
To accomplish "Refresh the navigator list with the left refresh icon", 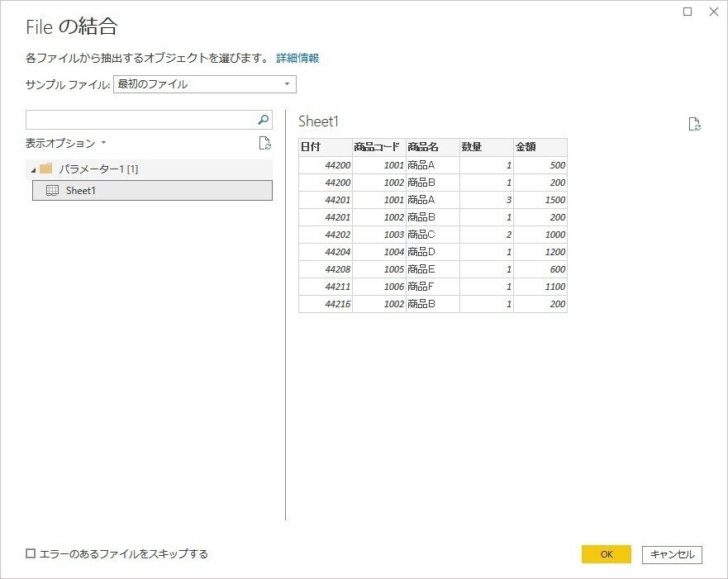I will point(264,144).
